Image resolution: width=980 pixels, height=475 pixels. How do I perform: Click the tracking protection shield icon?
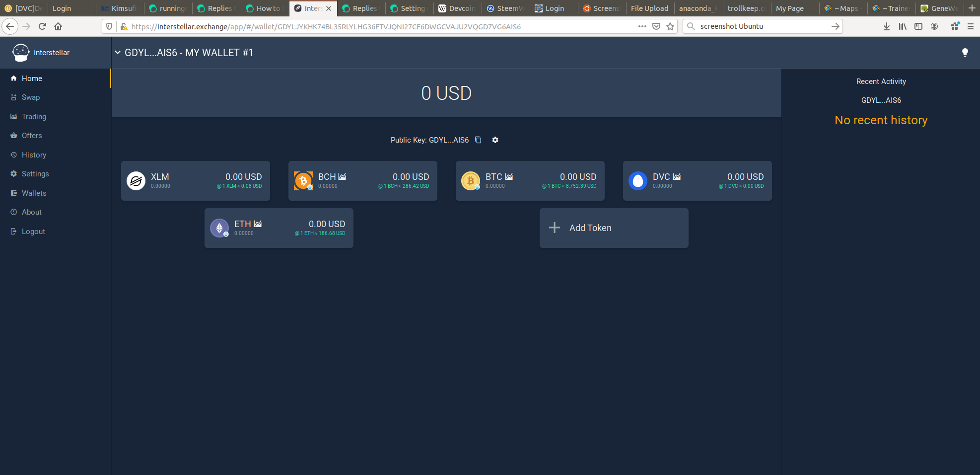109,26
